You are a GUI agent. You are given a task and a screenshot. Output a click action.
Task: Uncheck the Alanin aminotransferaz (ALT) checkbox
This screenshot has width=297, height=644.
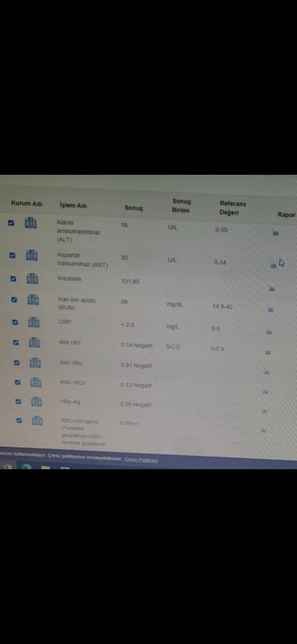pos(11,222)
